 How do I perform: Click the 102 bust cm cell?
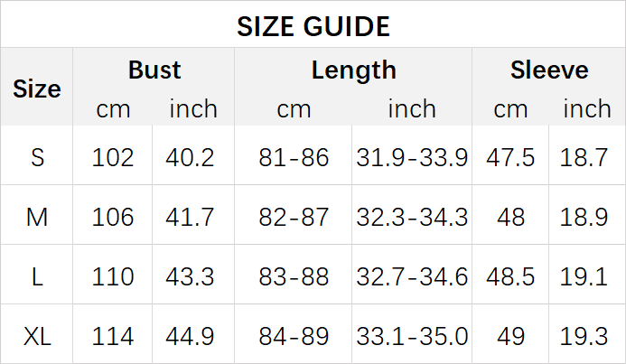[113, 158]
